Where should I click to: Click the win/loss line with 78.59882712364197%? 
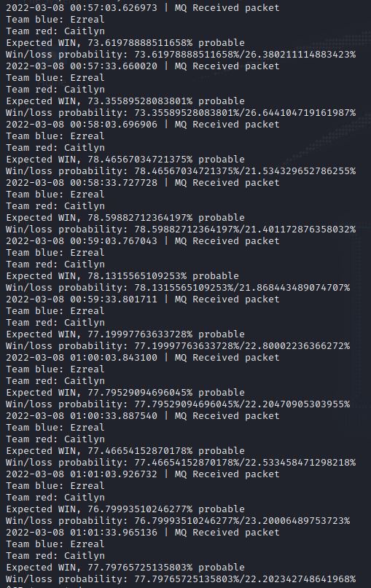pos(181,230)
